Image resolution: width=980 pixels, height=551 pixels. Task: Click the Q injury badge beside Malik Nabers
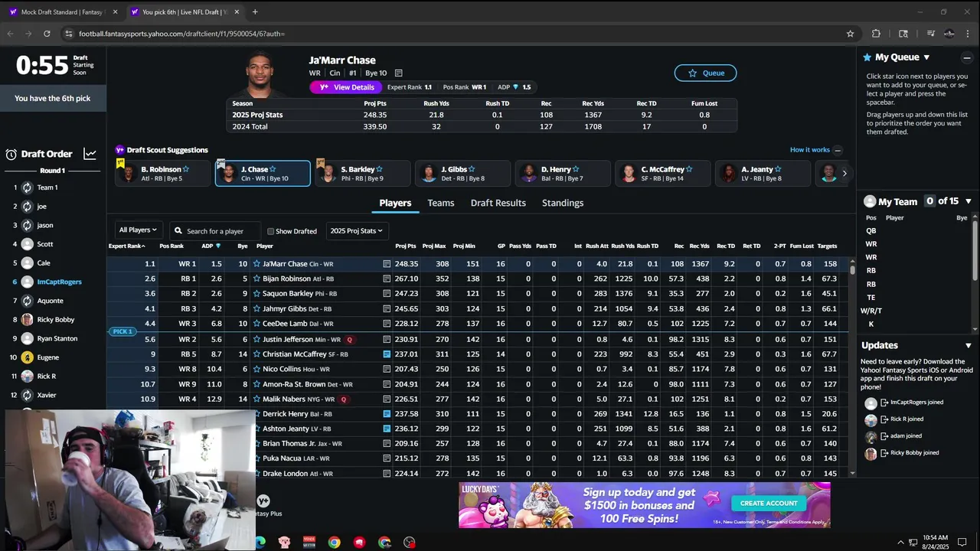[x=344, y=399]
